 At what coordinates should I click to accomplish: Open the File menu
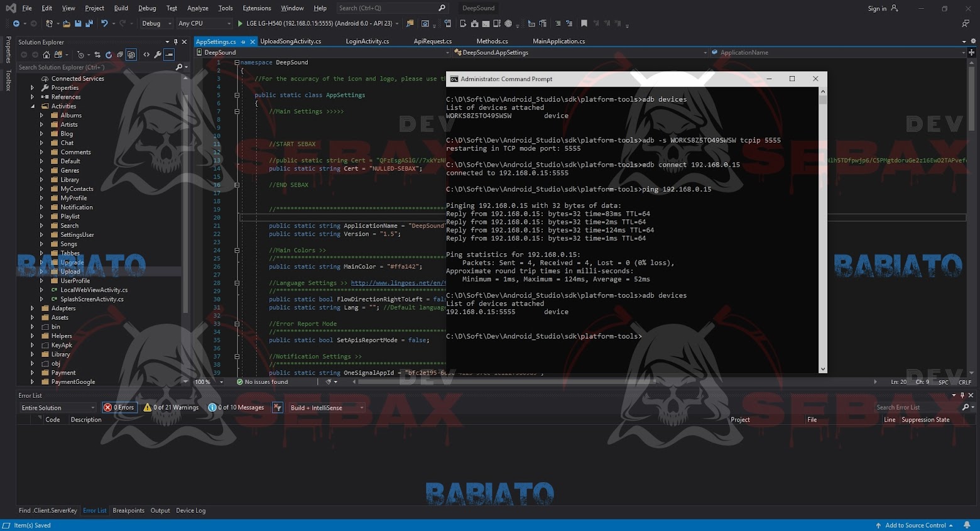(27, 8)
